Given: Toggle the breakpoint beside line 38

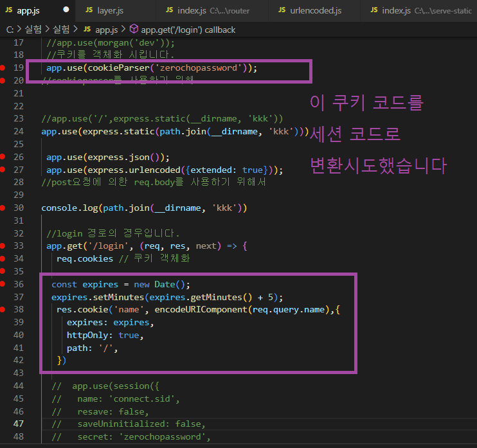Looking at the screenshot, I should 3,310.
